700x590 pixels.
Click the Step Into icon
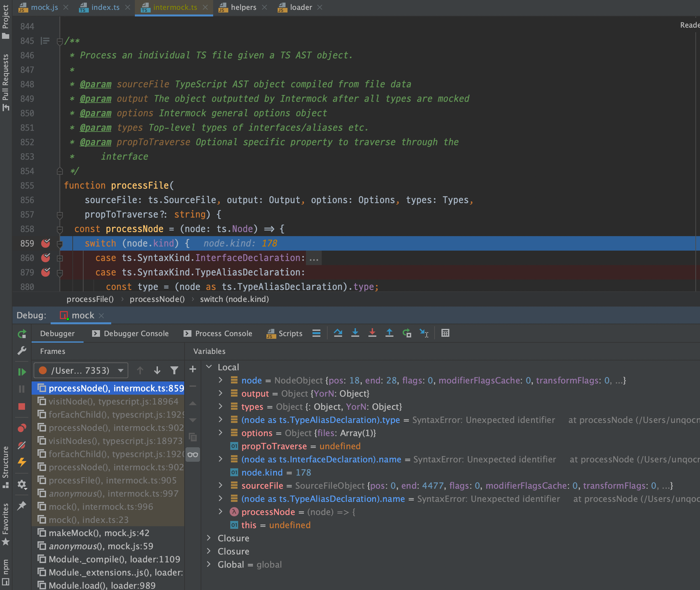(x=355, y=333)
